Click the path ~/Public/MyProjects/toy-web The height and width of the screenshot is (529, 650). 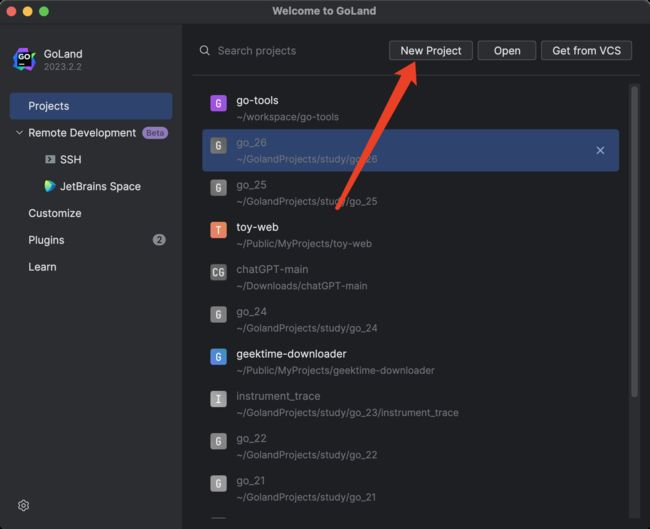(304, 244)
